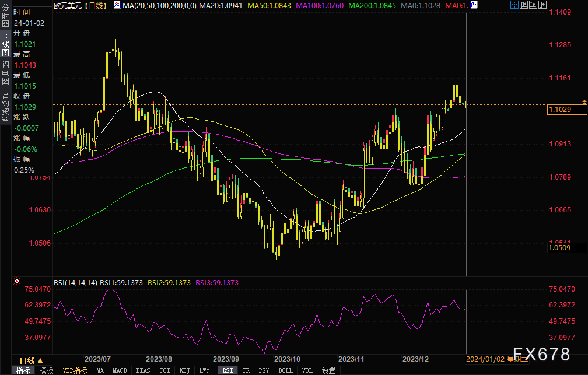Screen dimensions: 588x375
Task: Show the KDJ indicator
Action: [184, 370]
